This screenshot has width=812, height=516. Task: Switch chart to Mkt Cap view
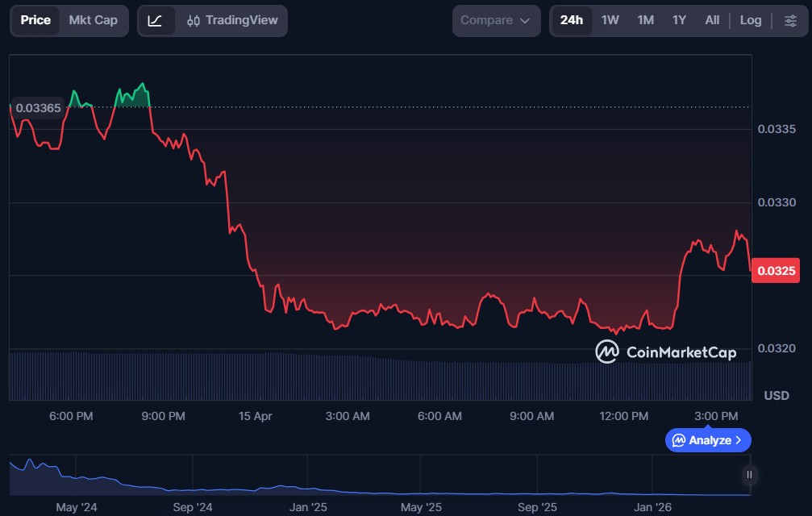[93, 20]
